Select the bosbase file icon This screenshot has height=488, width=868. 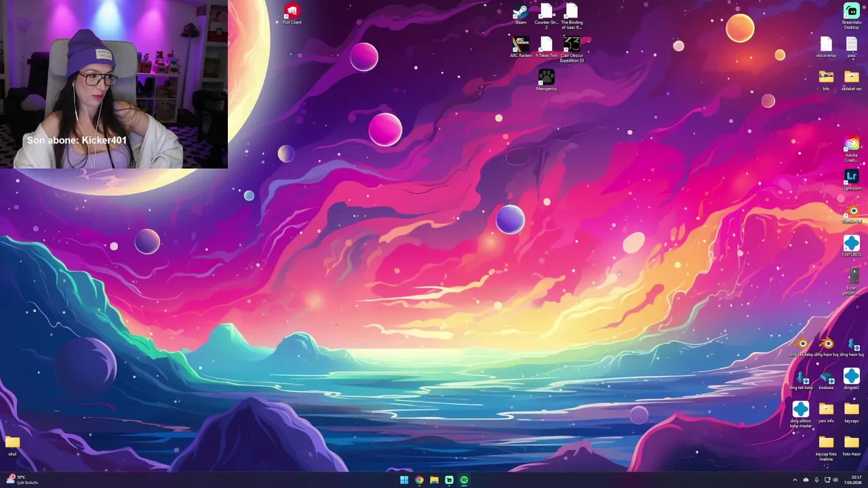pos(826,379)
